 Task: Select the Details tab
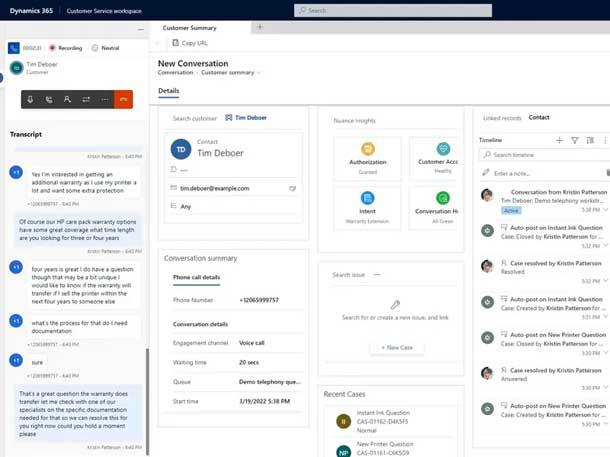coord(170,91)
